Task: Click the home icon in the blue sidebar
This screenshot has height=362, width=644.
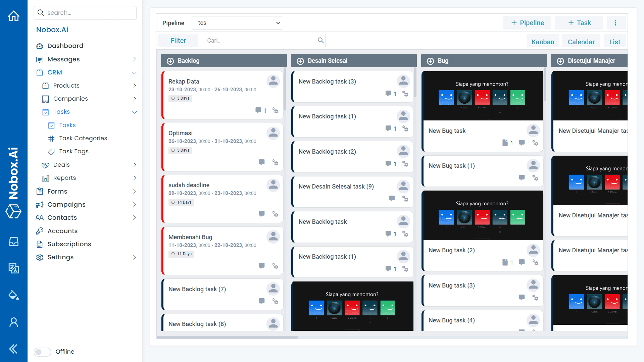Action: tap(14, 16)
